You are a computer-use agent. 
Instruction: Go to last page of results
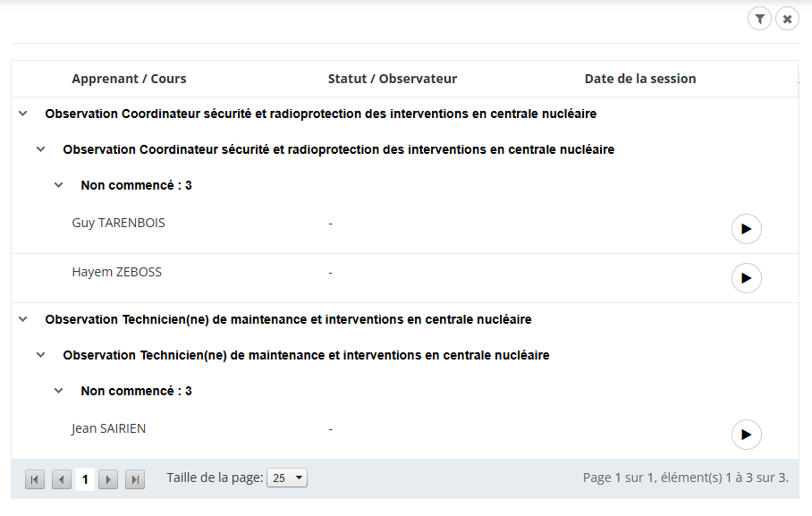pos(135,479)
